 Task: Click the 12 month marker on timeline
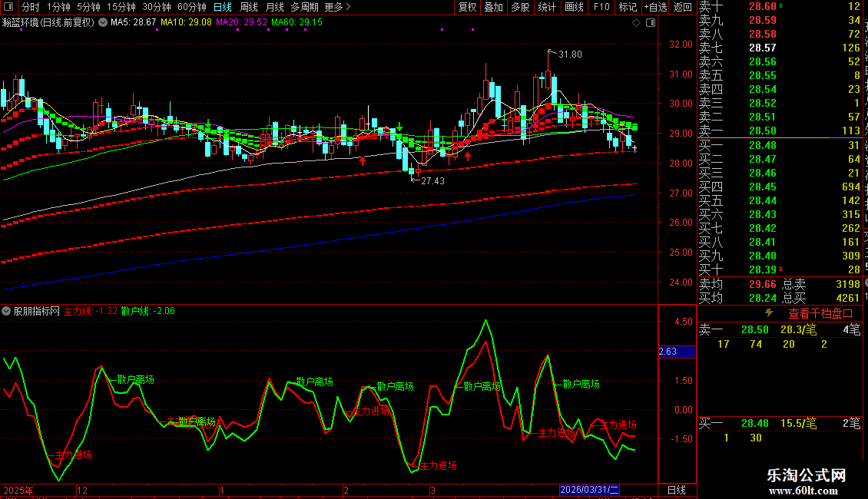82,490
